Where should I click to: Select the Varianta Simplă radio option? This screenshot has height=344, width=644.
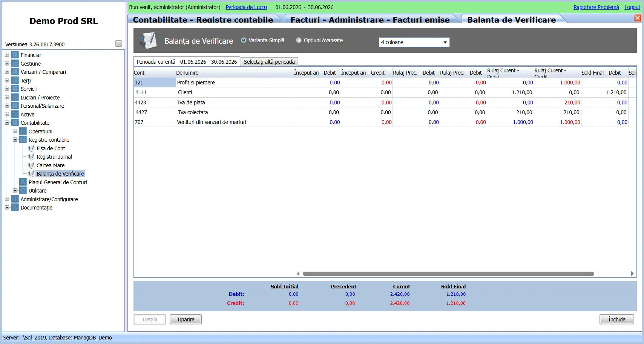[x=244, y=40]
